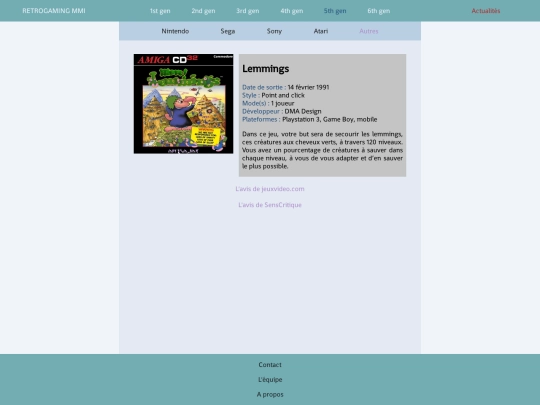Image resolution: width=540 pixels, height=405 pixels.
Task: Open L'avis de SensCritique link
Action: tap(270, 205)
